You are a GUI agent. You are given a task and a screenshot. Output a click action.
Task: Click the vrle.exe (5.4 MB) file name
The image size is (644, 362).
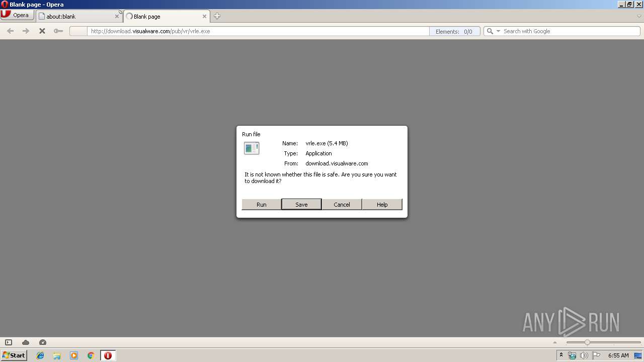[x=327, y=143]
